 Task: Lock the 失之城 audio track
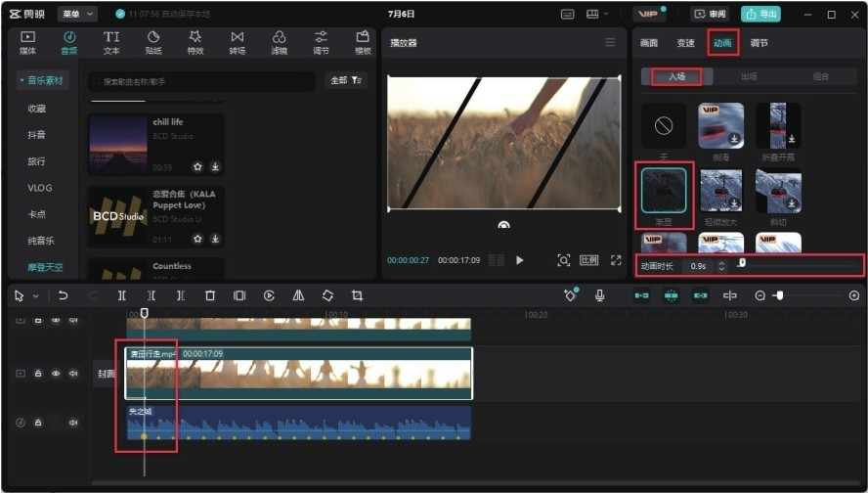38,423
